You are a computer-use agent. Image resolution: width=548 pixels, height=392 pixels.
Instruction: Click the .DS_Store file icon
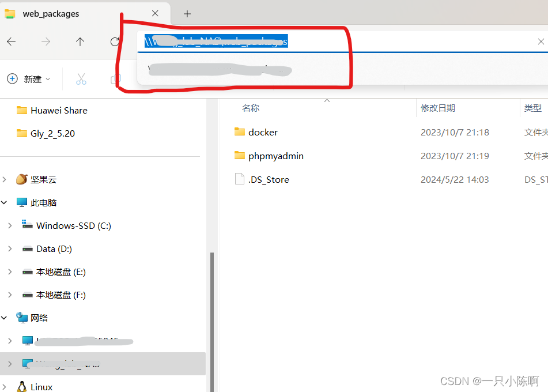click(x=239, y=179)
